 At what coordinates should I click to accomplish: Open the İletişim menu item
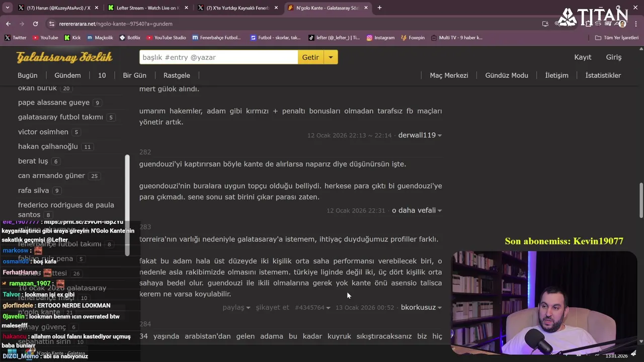556,75
